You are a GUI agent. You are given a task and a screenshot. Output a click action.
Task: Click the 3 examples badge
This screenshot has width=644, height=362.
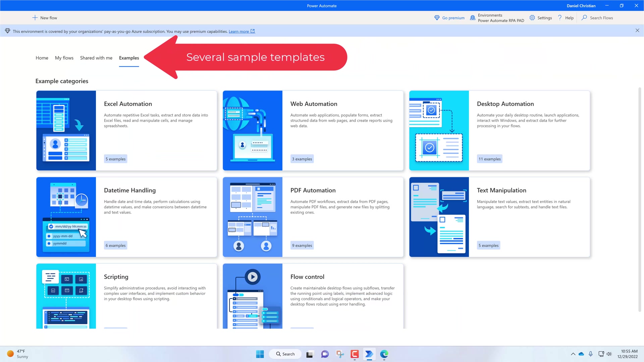coord(302,159)
